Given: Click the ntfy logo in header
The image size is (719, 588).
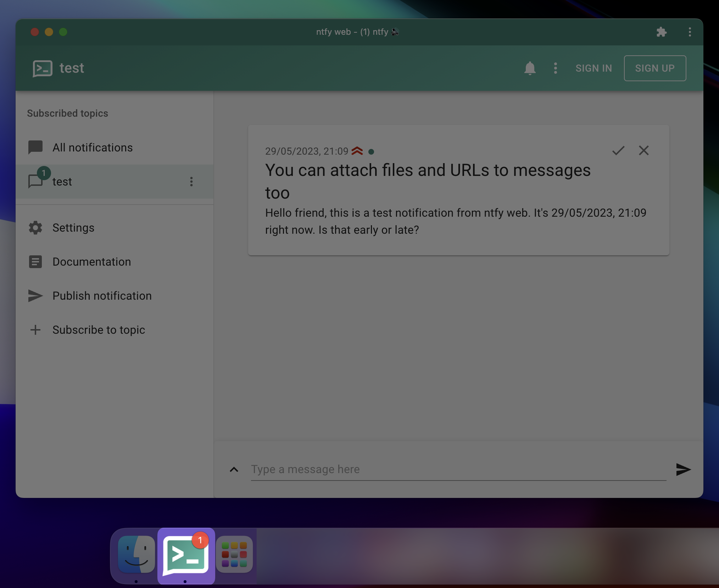Looking at the screenshot, I should (x=43, y=68).
